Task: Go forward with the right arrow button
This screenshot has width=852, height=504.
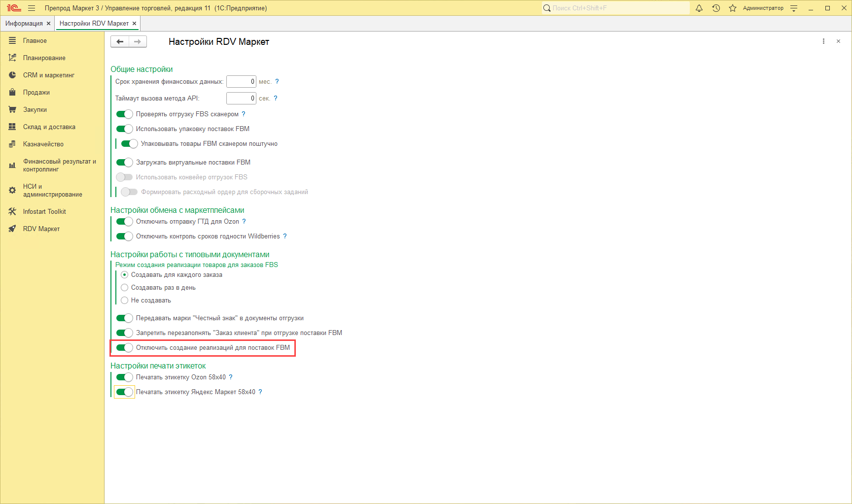Action: click(x=138, y=41)
